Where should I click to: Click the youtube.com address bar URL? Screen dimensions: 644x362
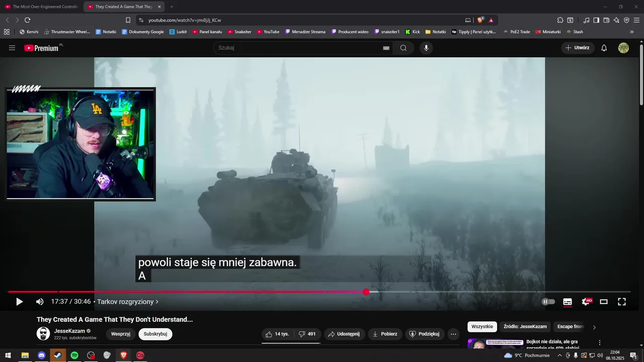185,20
